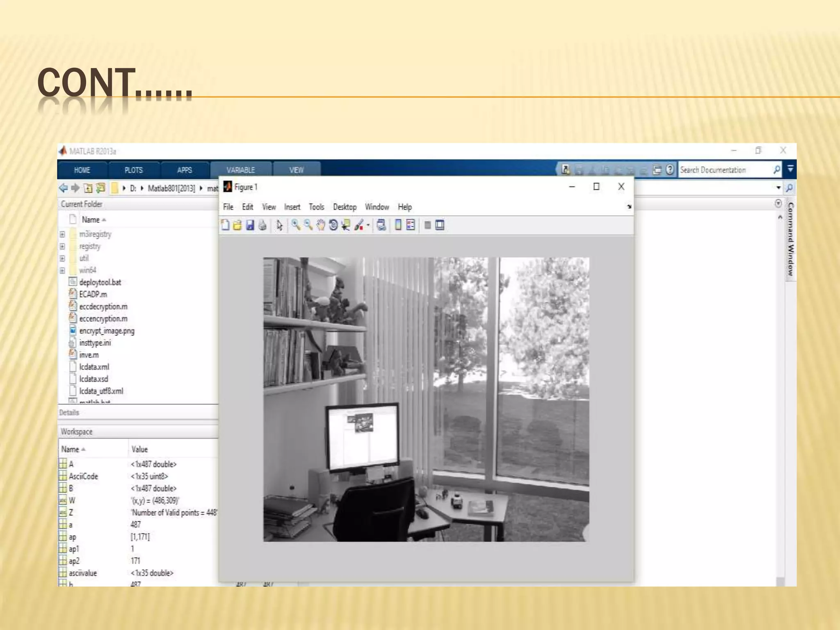Switch to the PLOTS tab
The height and width of the screenshot is (630, 840).
point(133,170)
